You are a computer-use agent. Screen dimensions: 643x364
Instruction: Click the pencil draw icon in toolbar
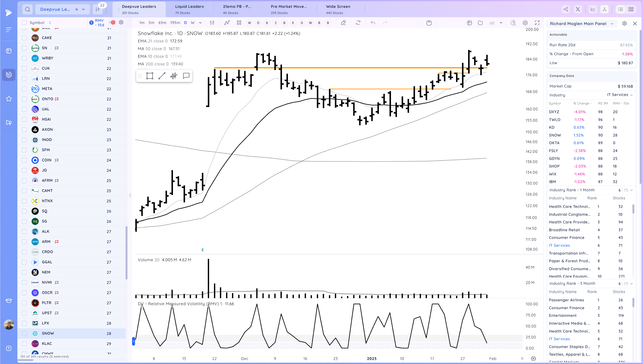coord(343,23)
